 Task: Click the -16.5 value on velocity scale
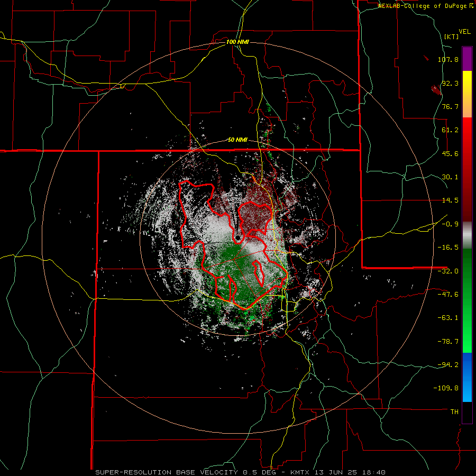[448, 248]
